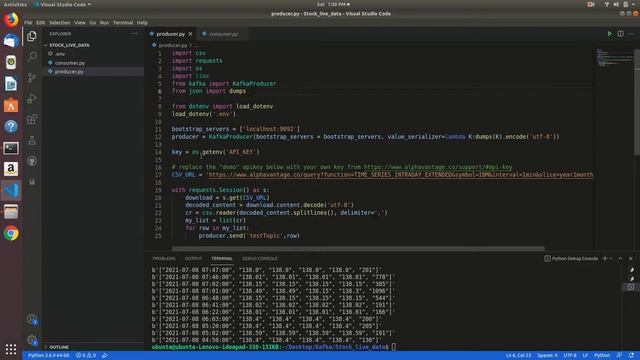Launch Google Chrome from the dock
The height and width of the screenshot is (360, 640).
point(11,233)
